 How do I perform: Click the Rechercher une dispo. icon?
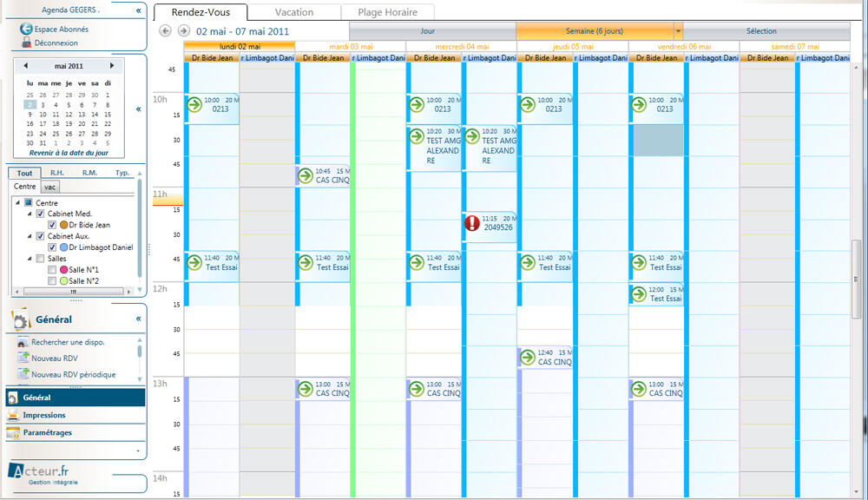pyautogui.click(x=23, y=342)
